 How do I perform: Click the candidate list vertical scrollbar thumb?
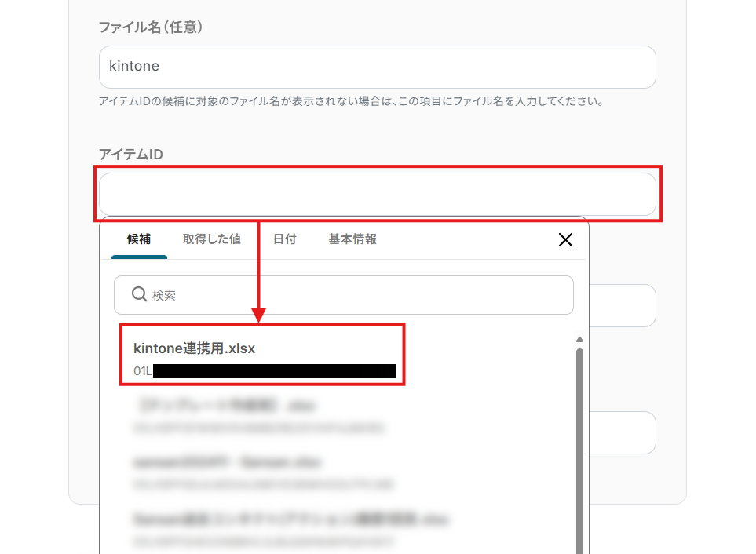579,451
